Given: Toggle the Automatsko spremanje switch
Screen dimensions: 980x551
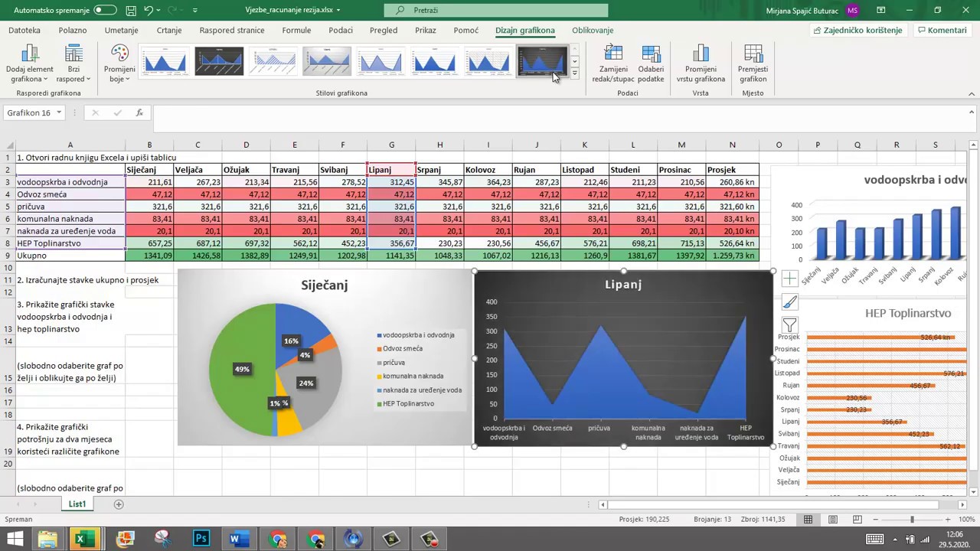Looking at the screenshot, I should coord(105,11).
